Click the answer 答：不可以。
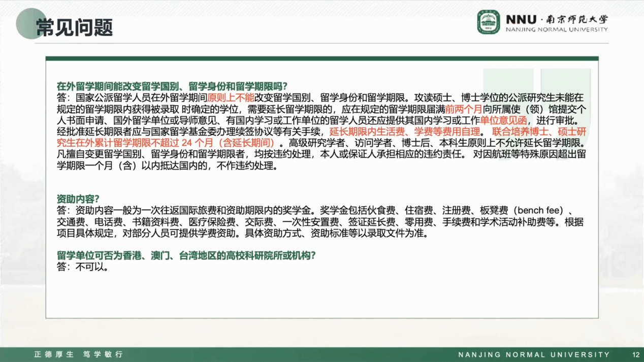Image resolution: width=644 pixels, height=362 pixels. (x=83, y=267)
